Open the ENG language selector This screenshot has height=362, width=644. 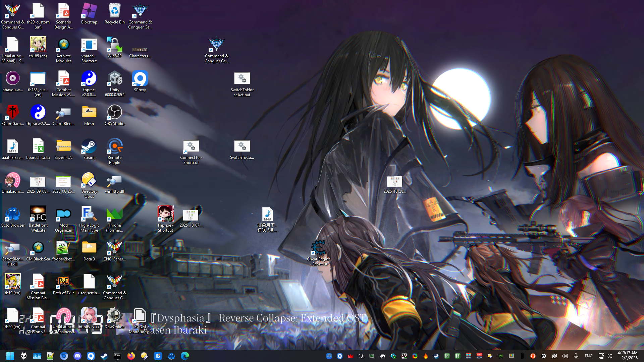588,356
